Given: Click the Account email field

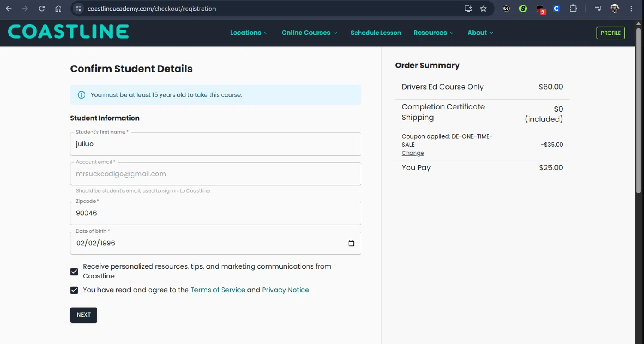Looking at the screenshot, I should click(x=216, y=174).
